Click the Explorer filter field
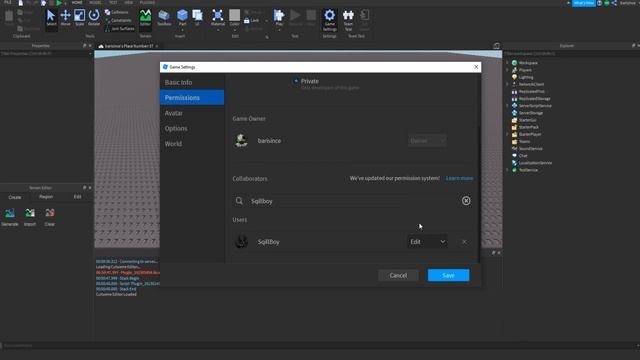 (570, 53)
